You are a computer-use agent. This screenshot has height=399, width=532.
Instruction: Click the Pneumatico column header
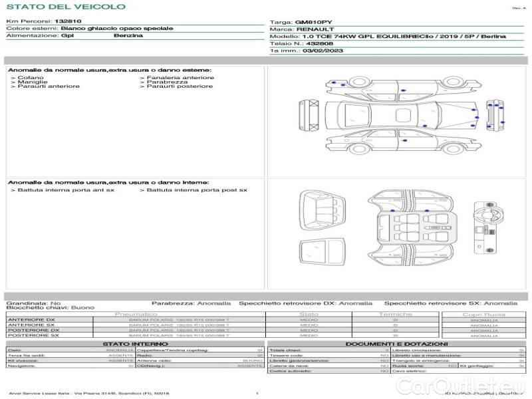pos(136,314)
